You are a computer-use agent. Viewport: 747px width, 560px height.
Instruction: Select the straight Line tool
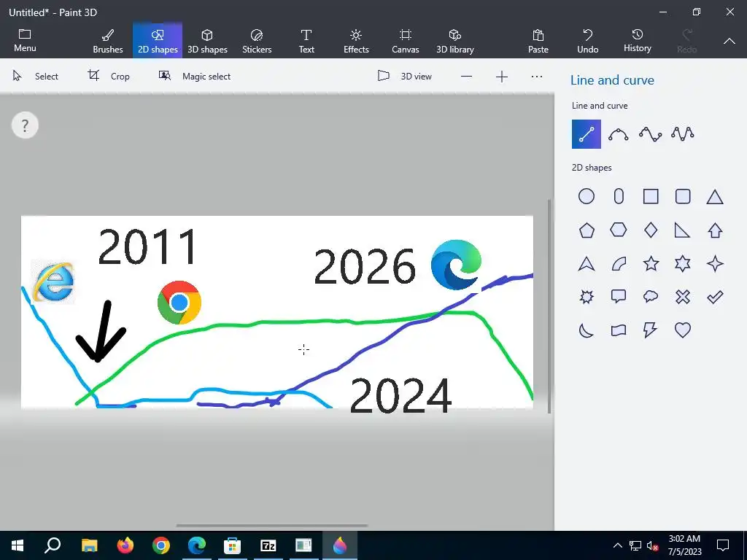tap(586, 134)
